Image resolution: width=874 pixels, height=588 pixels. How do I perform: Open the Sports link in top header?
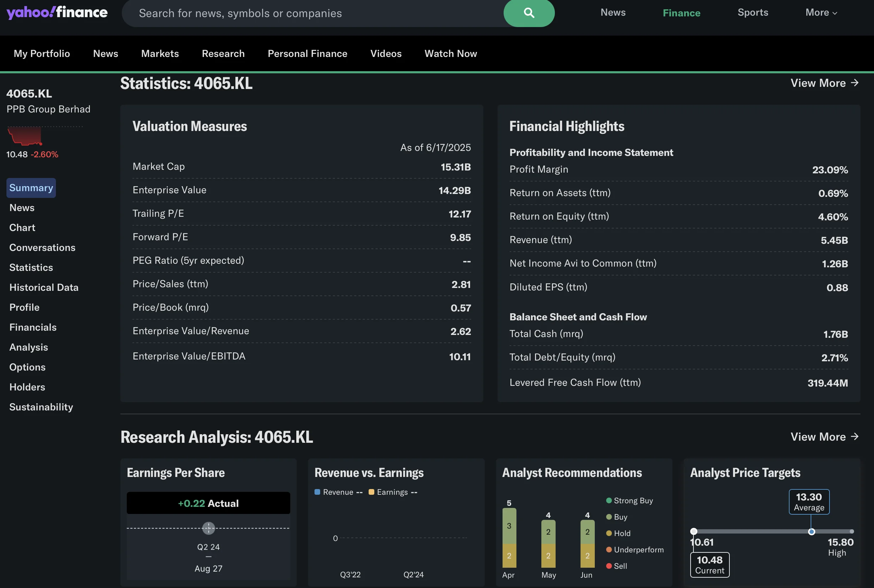click(753, 12)
